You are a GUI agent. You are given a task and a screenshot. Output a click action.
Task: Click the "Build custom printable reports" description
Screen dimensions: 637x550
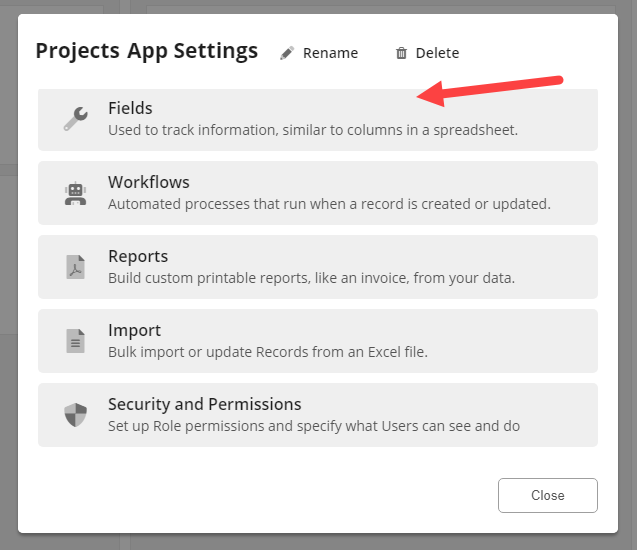click(311, 278)
